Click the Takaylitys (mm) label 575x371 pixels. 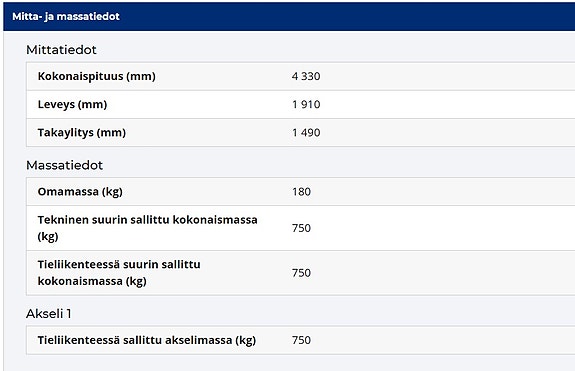pos(81,133)
